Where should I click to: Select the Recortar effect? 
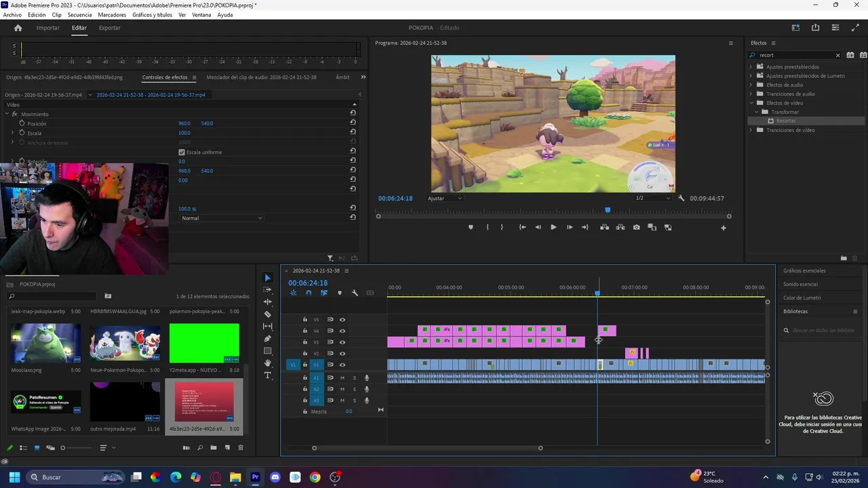pyautogui.click(x=786, y=121)
